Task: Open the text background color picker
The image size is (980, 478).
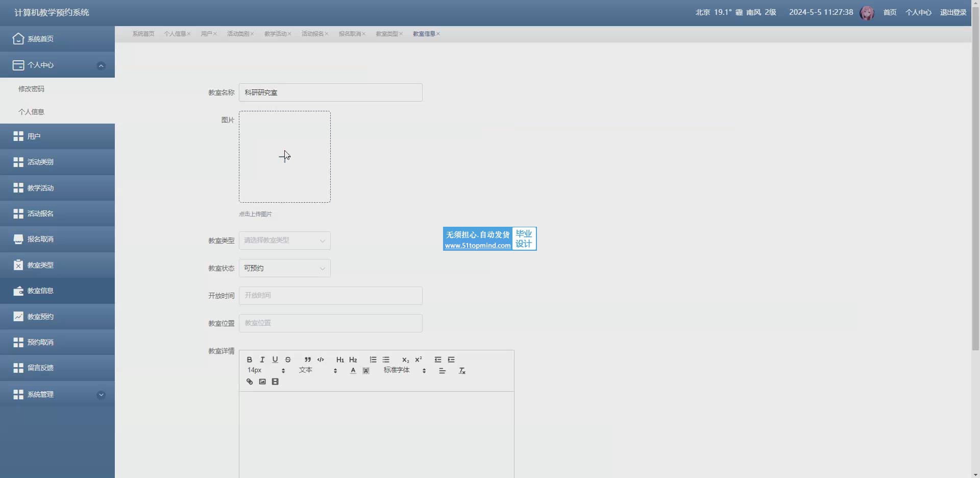Action: 366,371
